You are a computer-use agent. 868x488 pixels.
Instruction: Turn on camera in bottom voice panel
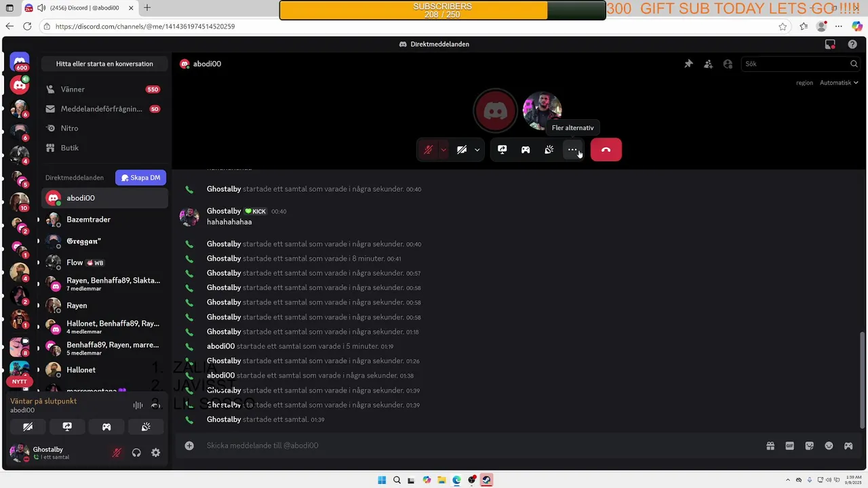pyautogui.click(x=28, y=427)
